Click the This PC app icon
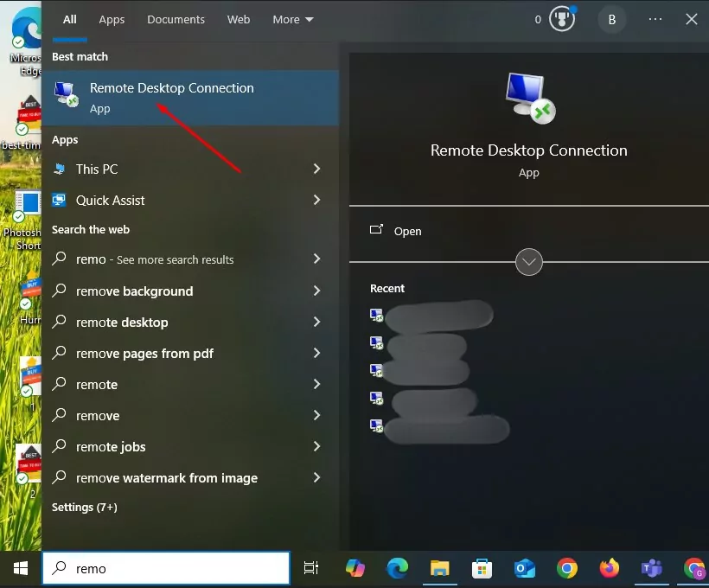The image size is (709, 588). point(60,169)
